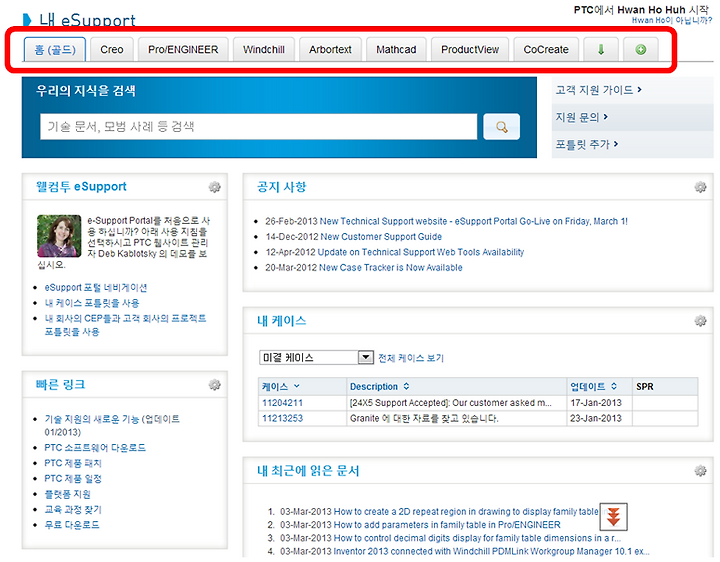Image resolution: width=720 pixels, height=562 pixels.
Task: Click the 23-Jan-2013 update cell
Action: pos(599,418)
